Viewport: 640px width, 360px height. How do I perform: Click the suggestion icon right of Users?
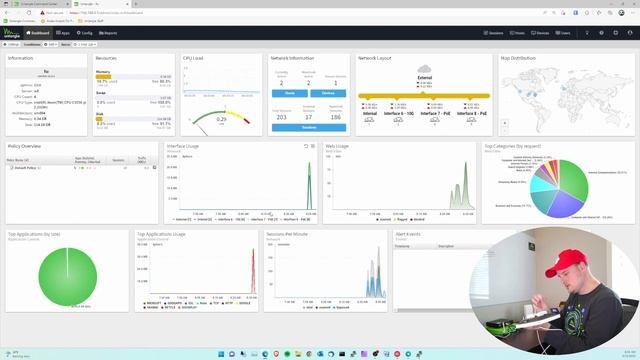(587, 33)
